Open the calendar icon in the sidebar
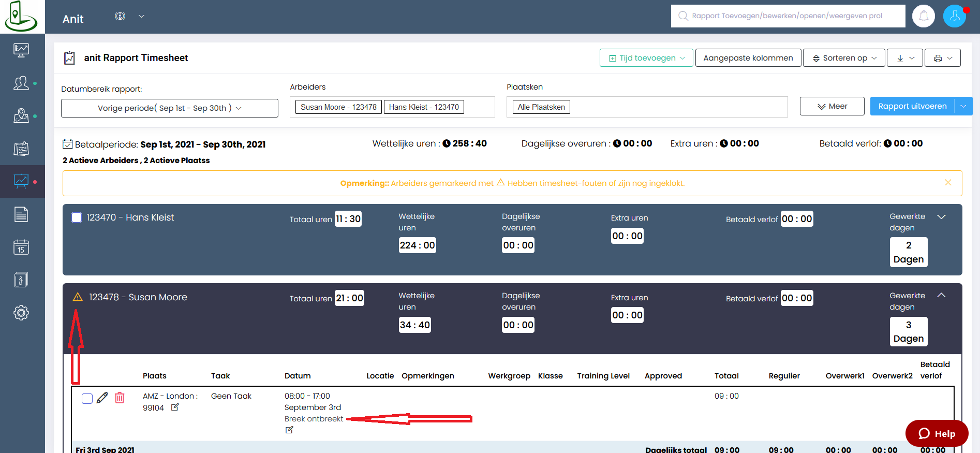This screenshot has width=980, height=453. pos(21,247)
